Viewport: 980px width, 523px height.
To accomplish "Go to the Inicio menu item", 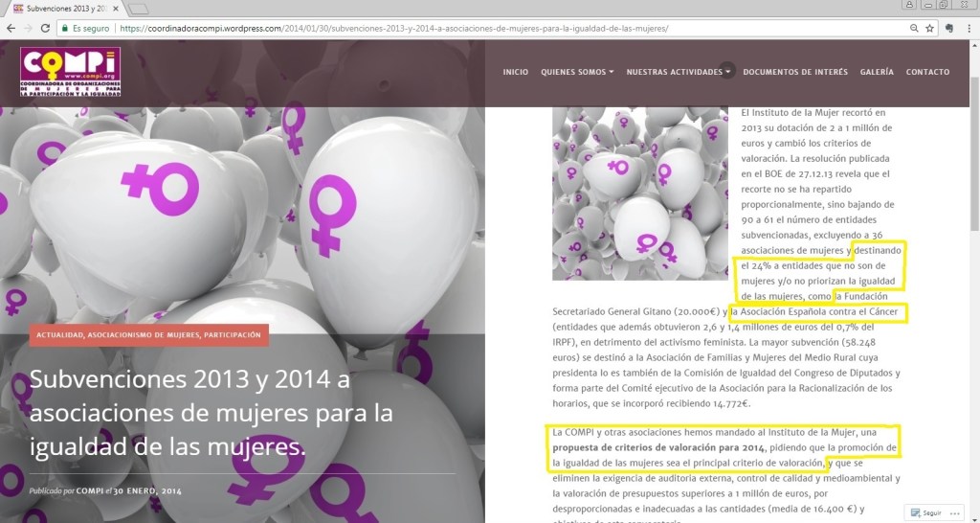I will click(x=515, y=72).
